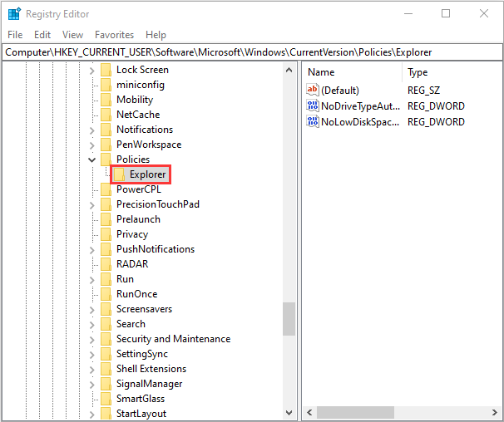Click the Registry Editor app icon in title bar

click(13, 13)
